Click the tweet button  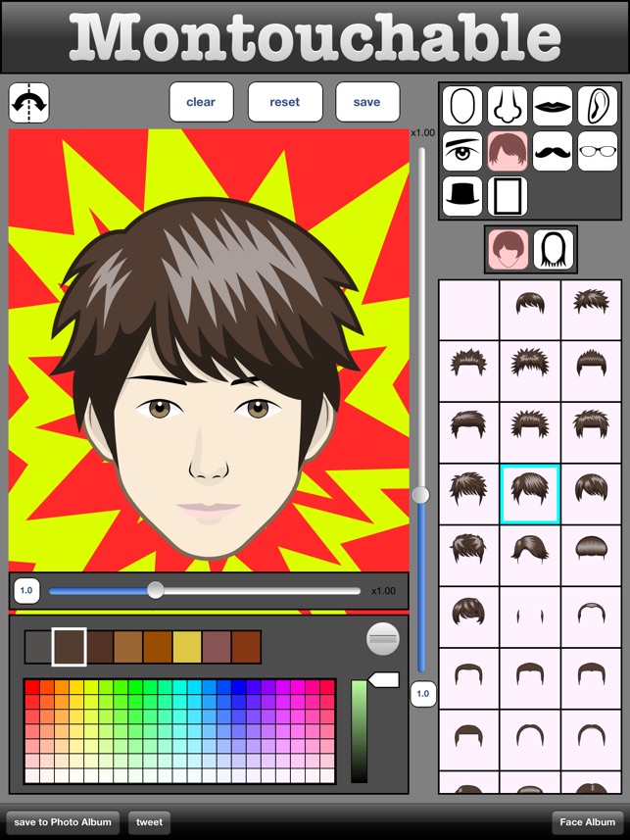pos(150,821)
